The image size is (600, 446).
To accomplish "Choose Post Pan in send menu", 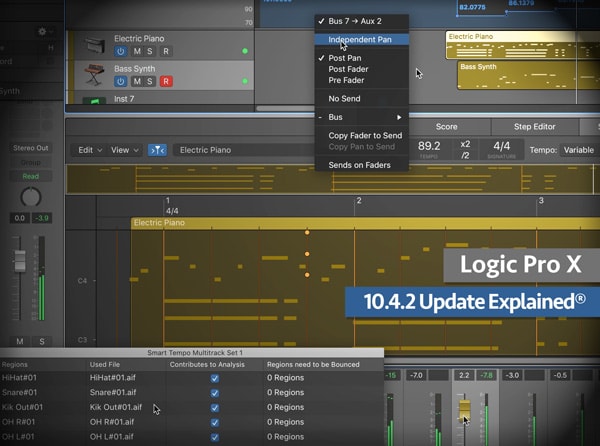I will click(x=362, y=58).
